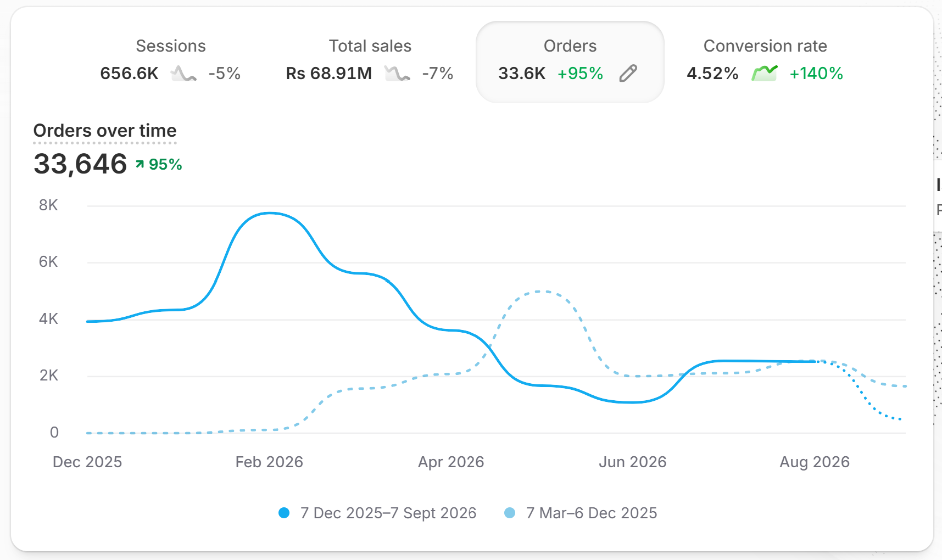Click the green Conversion rate sparkline icon
Screen dimensions: 942x560
[765, 73]
